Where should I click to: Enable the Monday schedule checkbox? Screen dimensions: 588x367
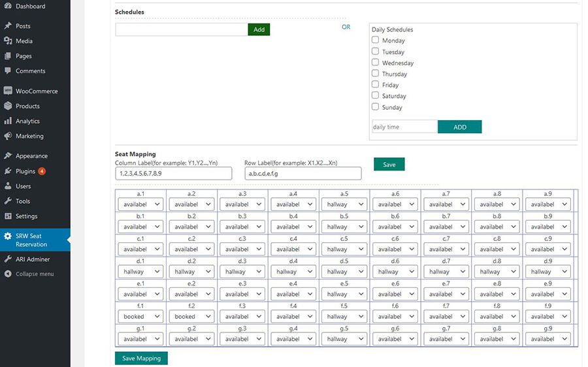pos(376,40)
